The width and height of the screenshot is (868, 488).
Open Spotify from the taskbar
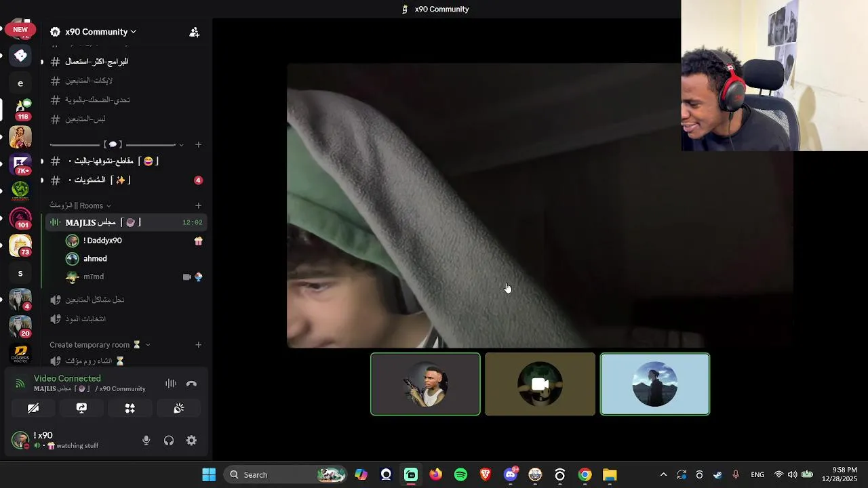pos(460,474)
